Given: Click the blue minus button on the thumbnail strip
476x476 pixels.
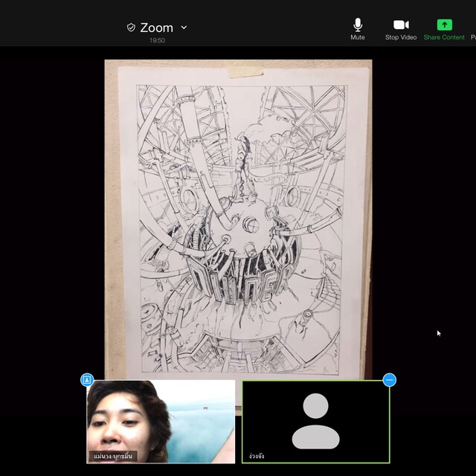Looking at the screenshot, I should 390,380.
